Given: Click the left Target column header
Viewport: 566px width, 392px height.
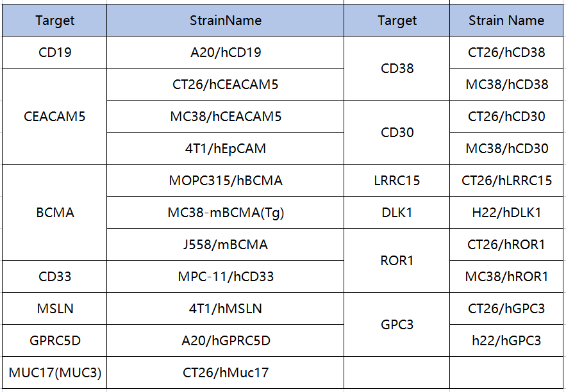Looking at the screenshot, I should point(55,20).
